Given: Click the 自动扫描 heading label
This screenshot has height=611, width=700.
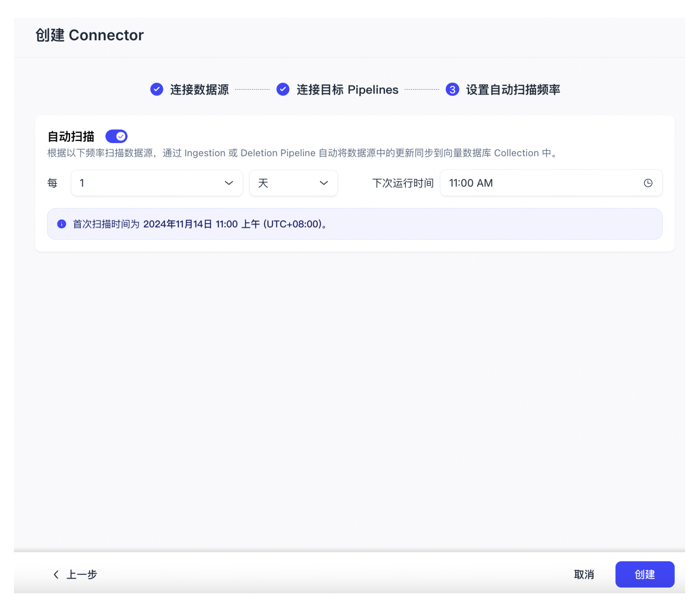Looking at the screenshot, I should point(71,136).
